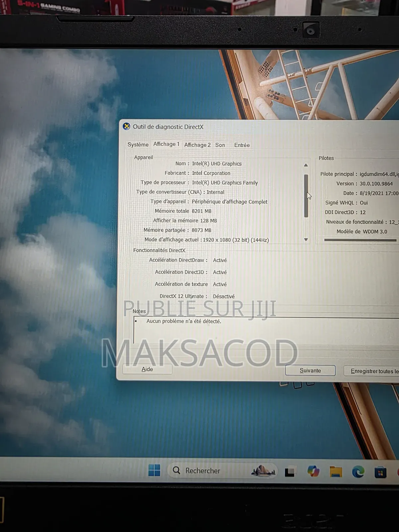399x532 pixels.
Task: Open the Windows Start menu
Action: coord(154,470)
